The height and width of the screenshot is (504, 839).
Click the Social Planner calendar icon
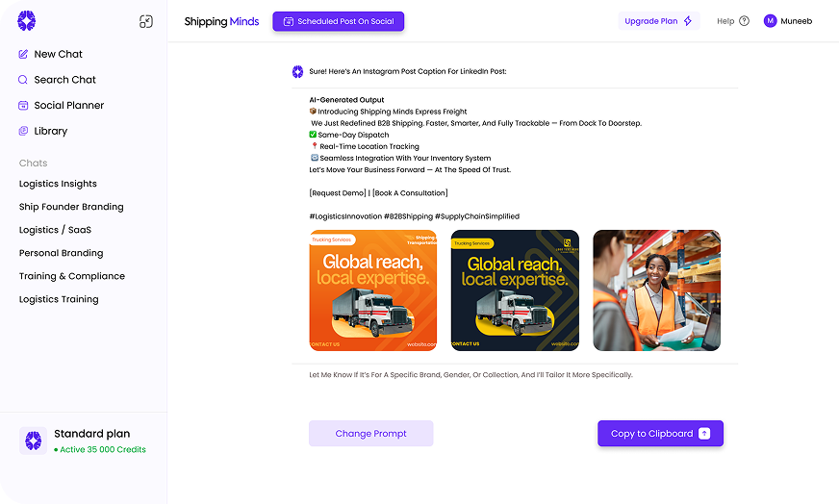tap(23, 106)
